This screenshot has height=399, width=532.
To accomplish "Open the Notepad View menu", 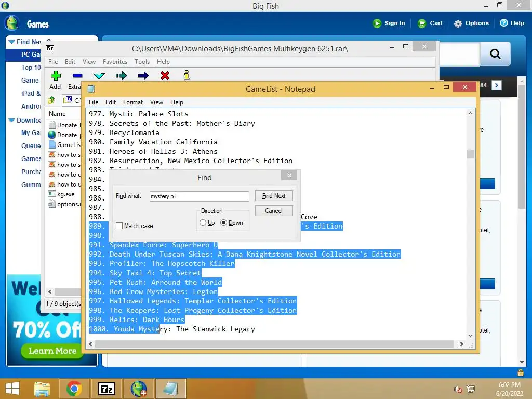I will click(156, 102).
